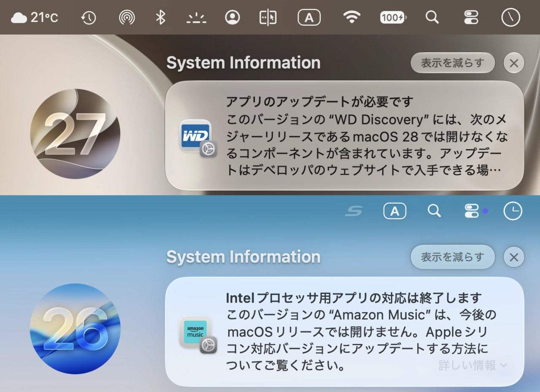Image resolution: width=540 pixels, height=392 pixels.
Task: Click 表示を減らす above Amazon Music notification
Action: coord(453,257)
